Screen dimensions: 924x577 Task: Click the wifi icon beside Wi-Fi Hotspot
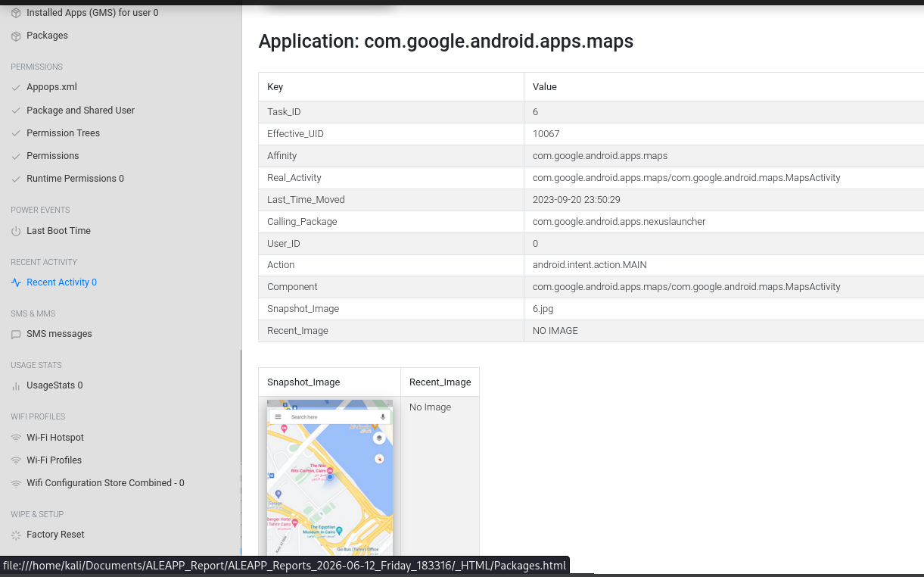click(16, 438)
